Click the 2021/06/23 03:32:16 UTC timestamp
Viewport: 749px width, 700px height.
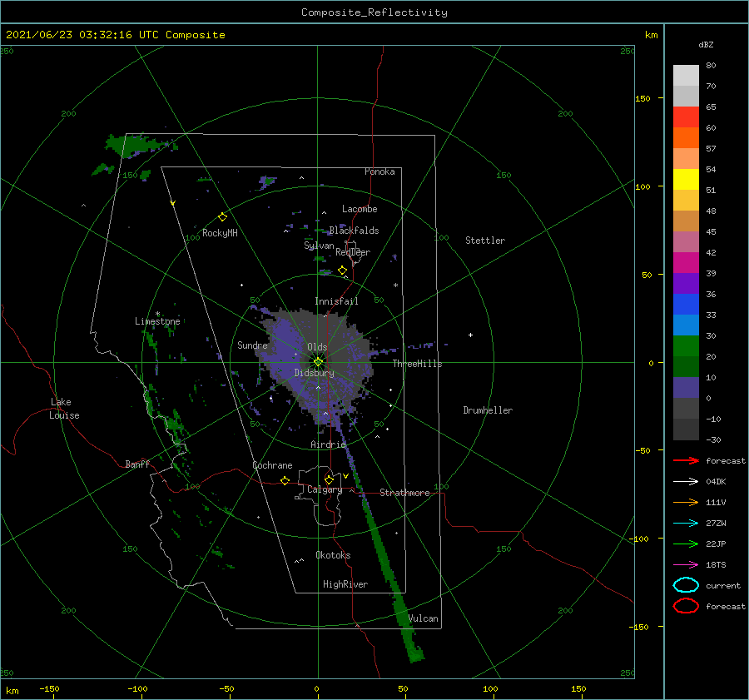pyautogui.click(x=82, y=35)
